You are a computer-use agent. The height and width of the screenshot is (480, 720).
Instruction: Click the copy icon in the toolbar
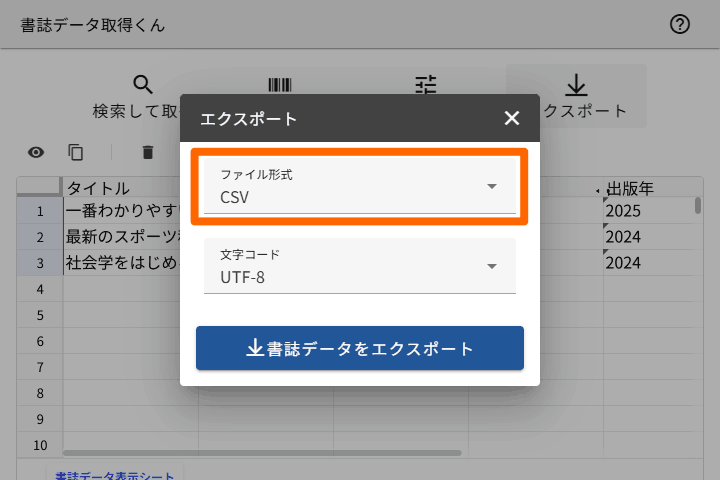76,152
